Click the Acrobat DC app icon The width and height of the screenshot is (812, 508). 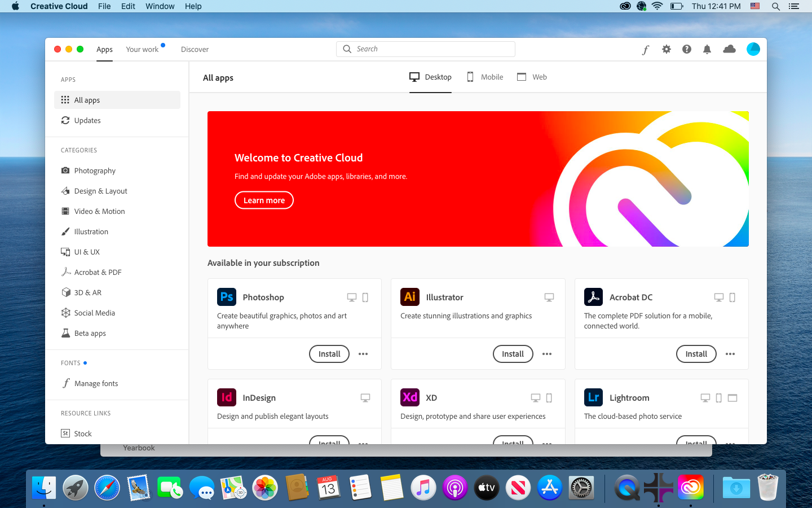click(x=593, y=297)
